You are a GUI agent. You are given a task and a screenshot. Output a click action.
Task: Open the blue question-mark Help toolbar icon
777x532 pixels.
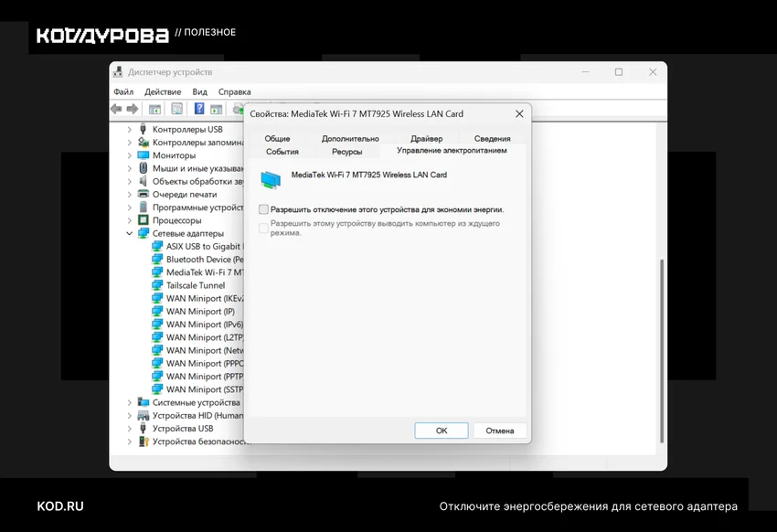point(199,109)
